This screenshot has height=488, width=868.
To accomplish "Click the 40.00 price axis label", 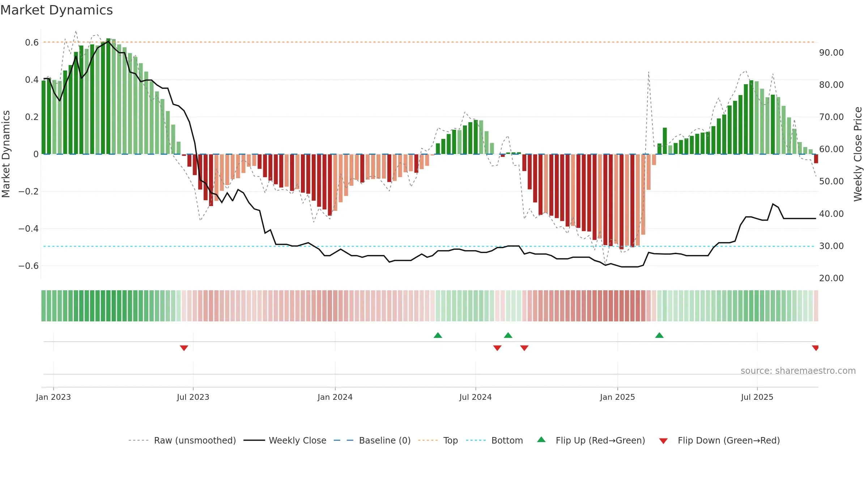I will [831, 214].
